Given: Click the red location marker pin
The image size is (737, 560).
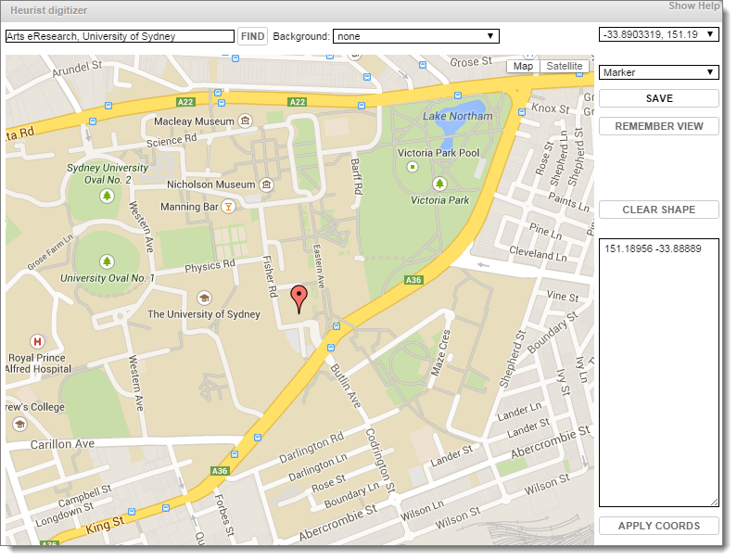Looking at the screenshot, I should [x=299, y=299].
